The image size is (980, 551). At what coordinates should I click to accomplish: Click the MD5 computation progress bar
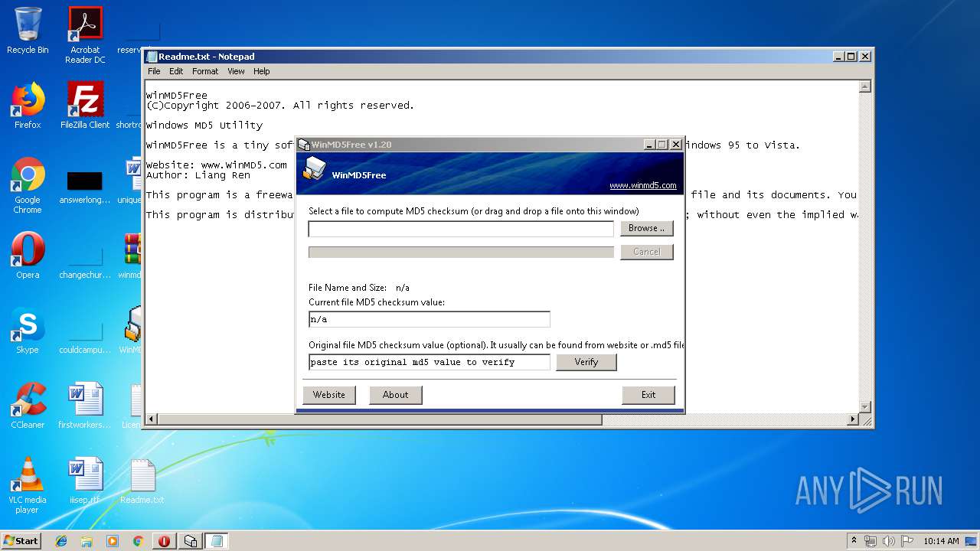point(461,252)
